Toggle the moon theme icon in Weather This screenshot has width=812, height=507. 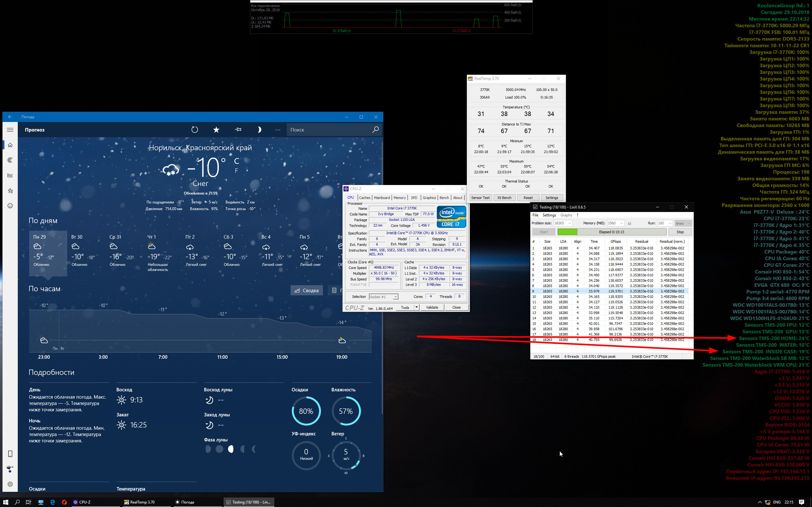pyautogui.click(x=259, y=130)
